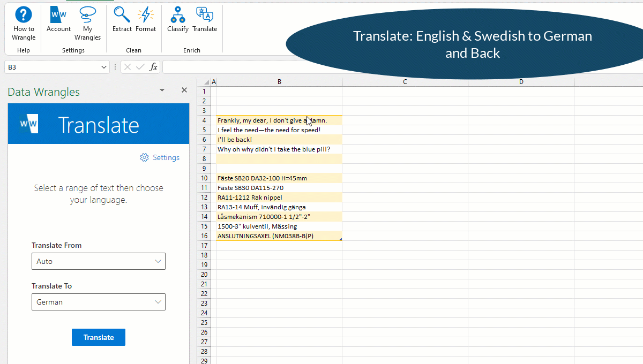Select column C header
The image size is (643, 364).
click(x=405, y=82)
